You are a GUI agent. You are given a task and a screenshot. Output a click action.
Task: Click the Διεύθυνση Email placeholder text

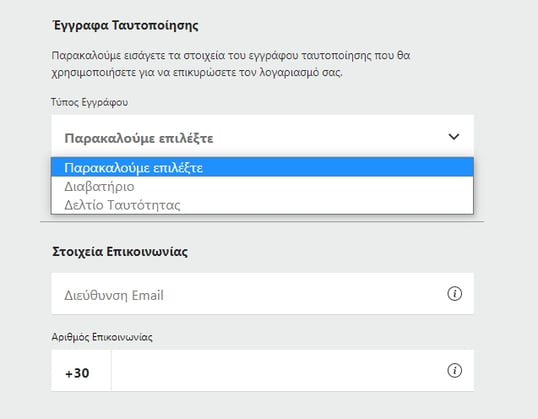pos(114,295)
